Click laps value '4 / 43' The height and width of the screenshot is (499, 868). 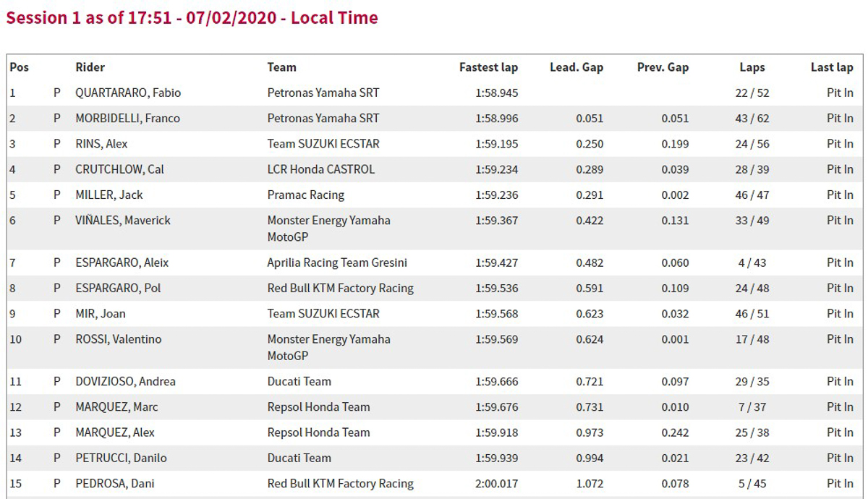(x=752, y=263)
